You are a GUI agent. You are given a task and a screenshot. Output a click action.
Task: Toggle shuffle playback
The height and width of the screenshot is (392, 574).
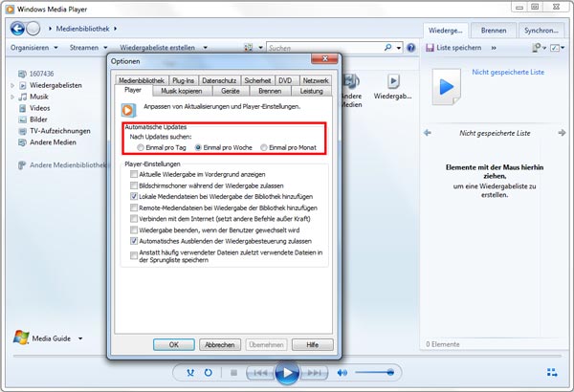[190, 373]
